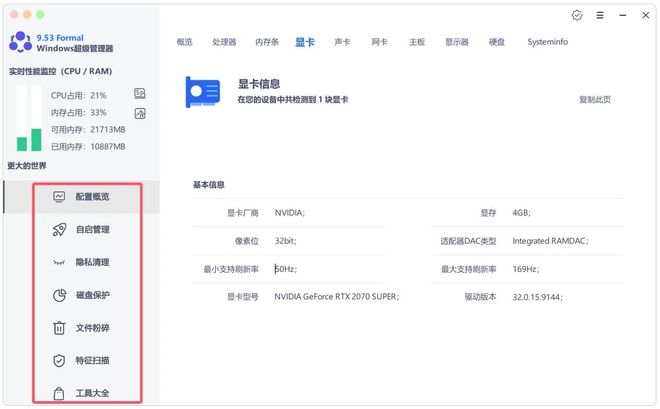Select the 显卡 tab
Image resolution: width=660 pixels, height=409 pixels.
[305, 42]
